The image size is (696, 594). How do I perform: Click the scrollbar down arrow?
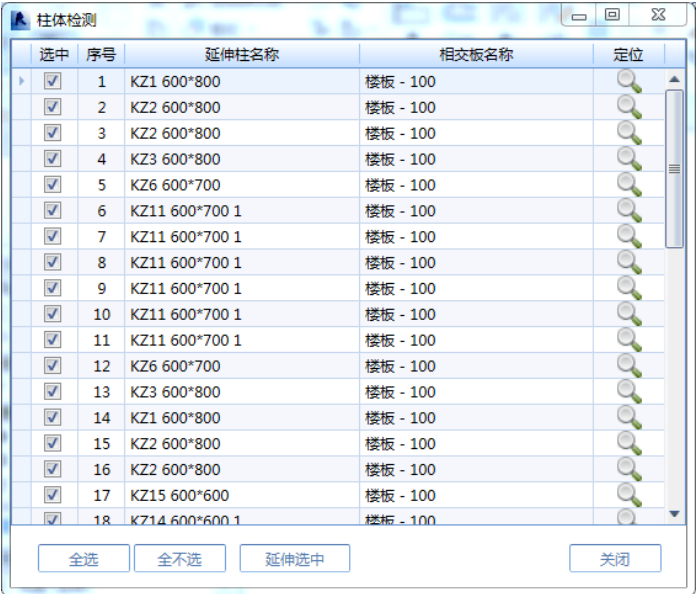(675, 514)
